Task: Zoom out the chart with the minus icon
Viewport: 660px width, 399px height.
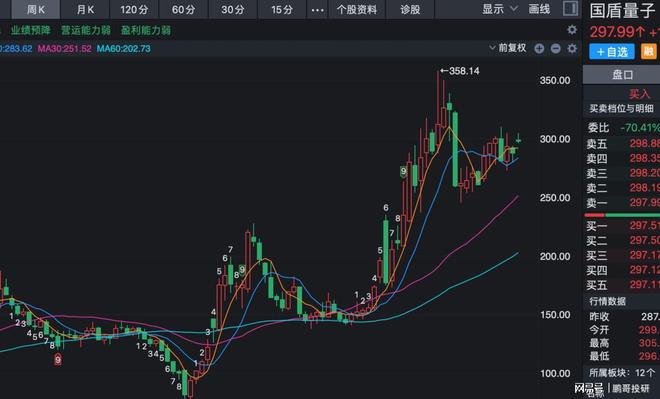Action: 556,48
